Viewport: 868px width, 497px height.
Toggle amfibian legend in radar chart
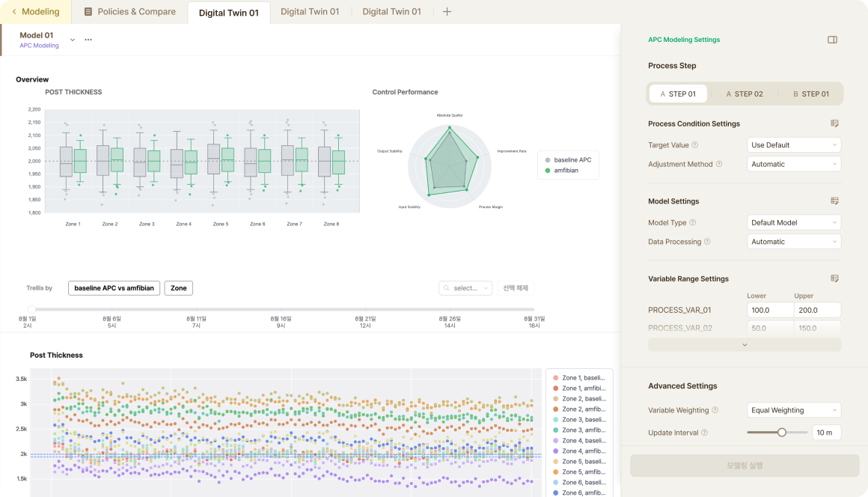[561, 171]
